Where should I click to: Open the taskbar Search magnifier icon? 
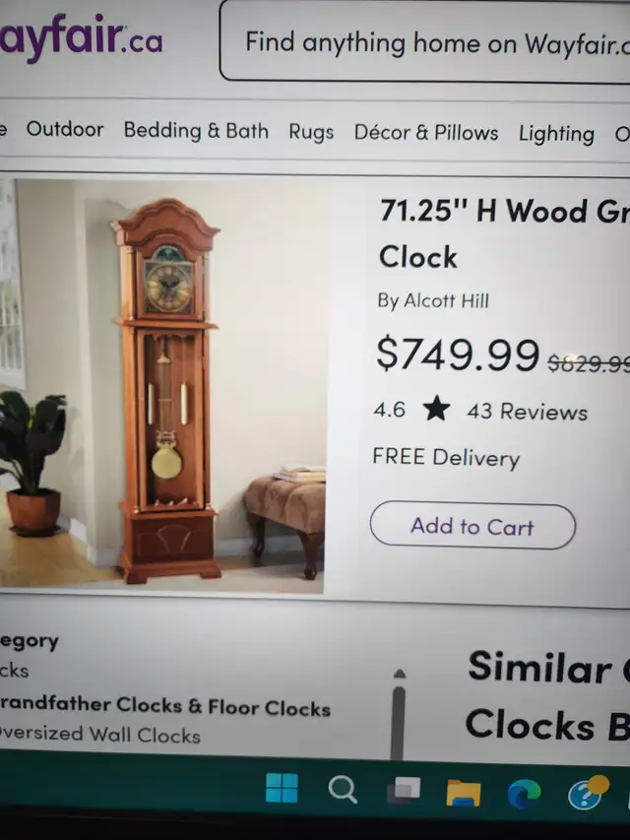pos(343,789)
